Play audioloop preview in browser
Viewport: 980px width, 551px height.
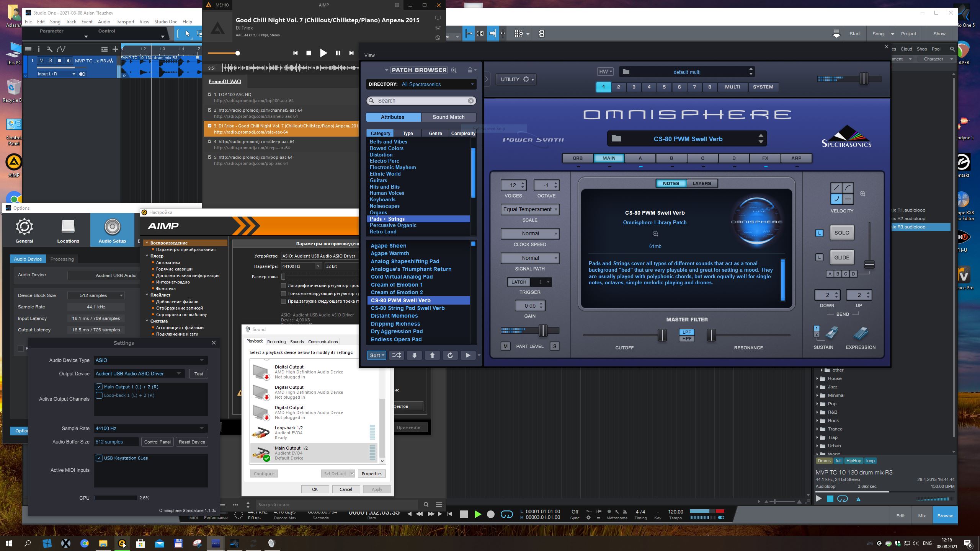819,499
